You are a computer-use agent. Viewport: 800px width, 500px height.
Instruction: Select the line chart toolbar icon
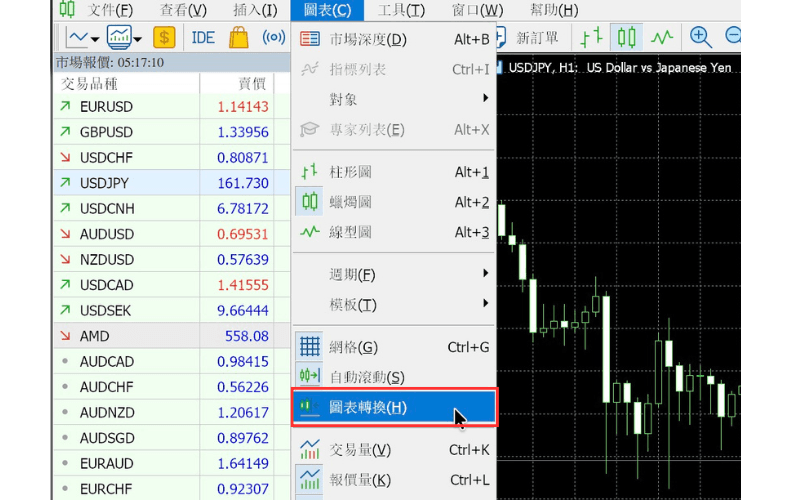pyautogui.click(x=662, y=37)
